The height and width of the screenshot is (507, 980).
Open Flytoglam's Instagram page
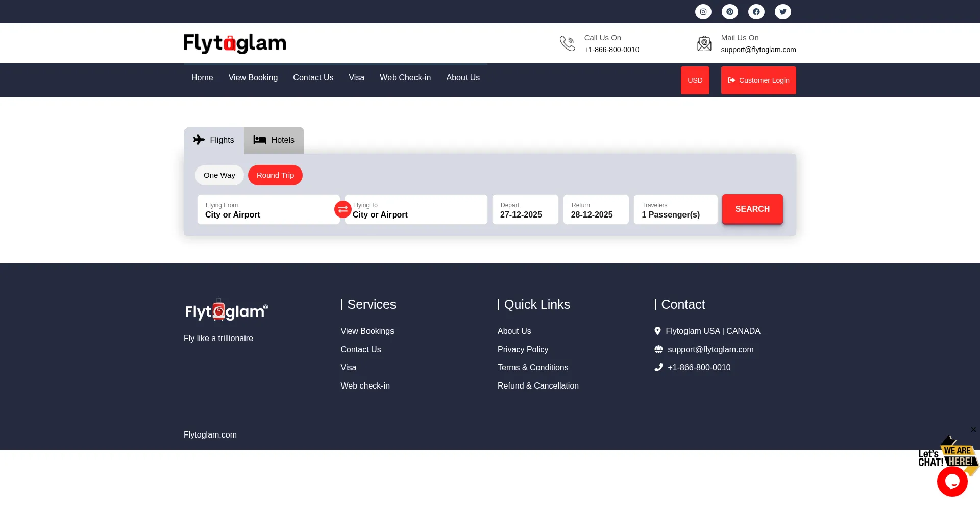click(703, 11)
